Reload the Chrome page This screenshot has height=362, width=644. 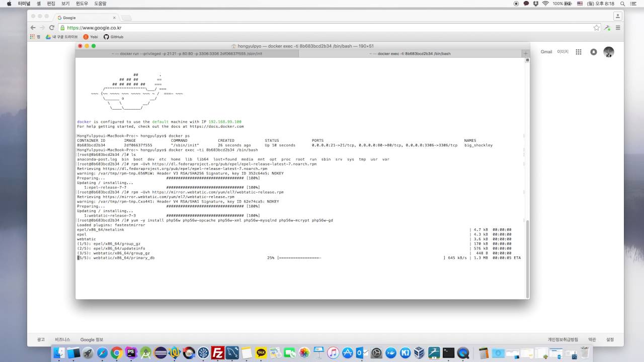pyautogui.click(x=51, y=28)
